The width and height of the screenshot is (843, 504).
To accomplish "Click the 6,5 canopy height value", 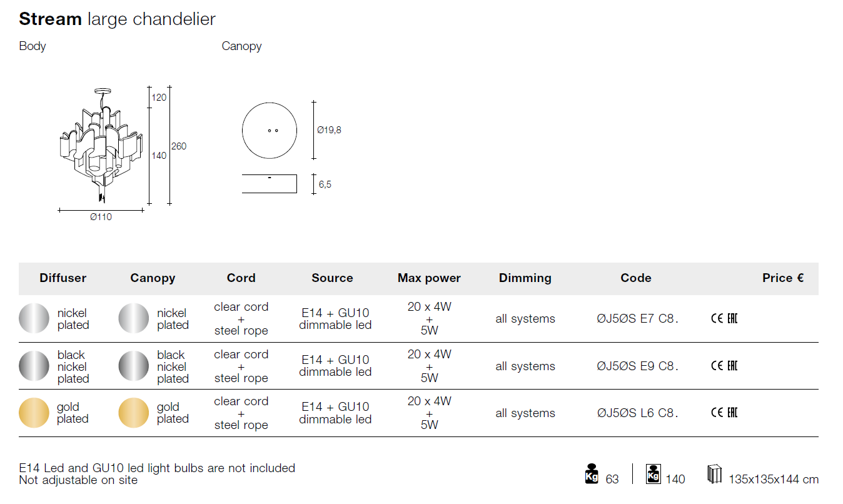I will click(x=325, y=184).
